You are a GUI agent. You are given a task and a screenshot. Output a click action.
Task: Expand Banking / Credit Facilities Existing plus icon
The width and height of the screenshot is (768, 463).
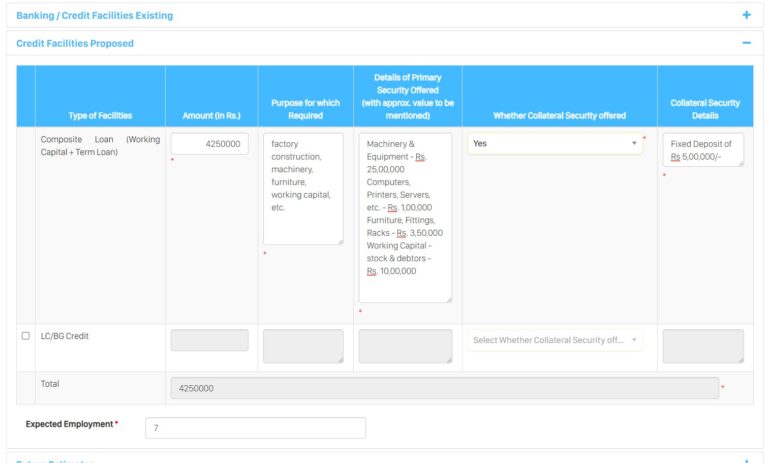tap(746, 15)
